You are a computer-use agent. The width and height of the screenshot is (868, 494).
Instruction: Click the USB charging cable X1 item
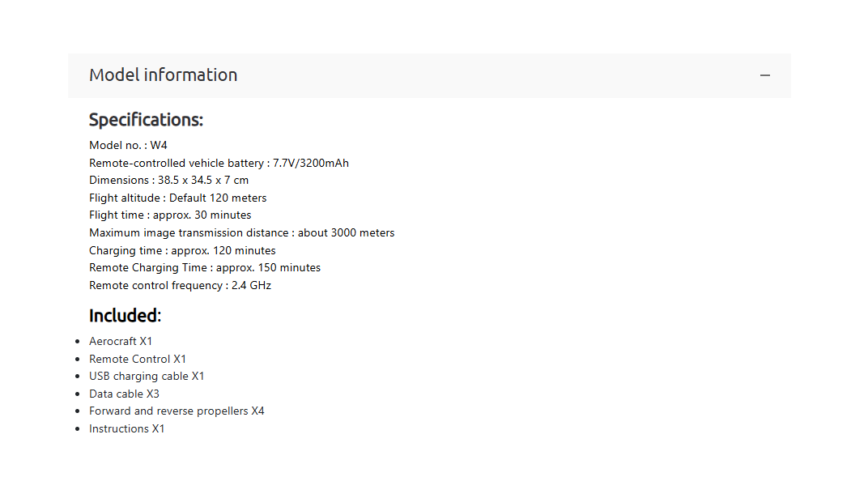[x=147, y=376]
